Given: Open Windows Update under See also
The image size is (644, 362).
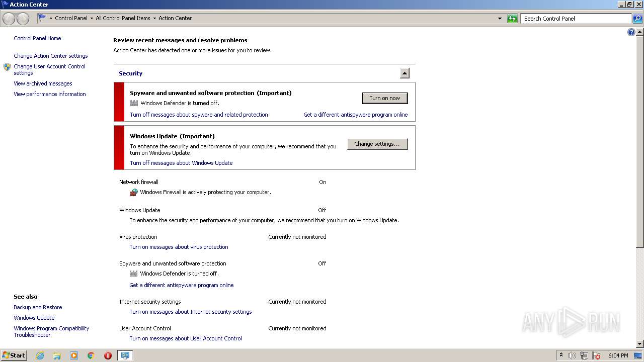Looking at the screenshot, I should click(x=34, y=318).
